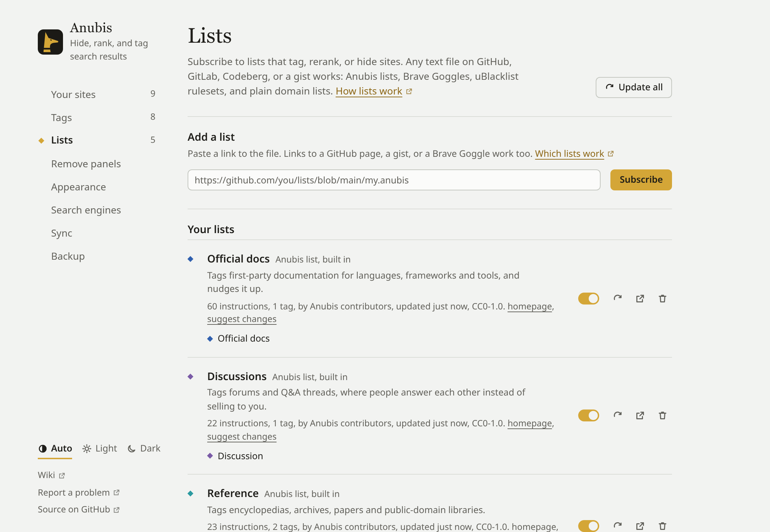This screenshot has height=532, width=770.
Task: Open Reference list source externally
Action: coord(640,526)
